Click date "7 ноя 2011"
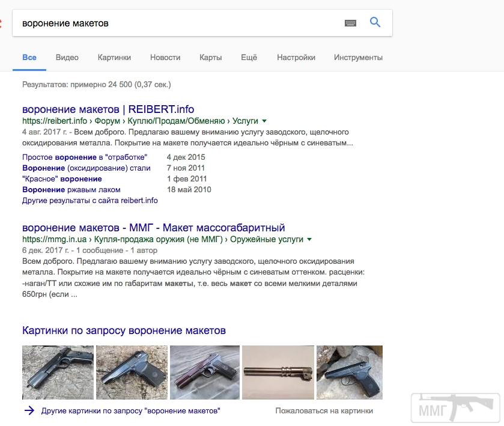Screen dimensions: 504x426 (x=186, y=168)
